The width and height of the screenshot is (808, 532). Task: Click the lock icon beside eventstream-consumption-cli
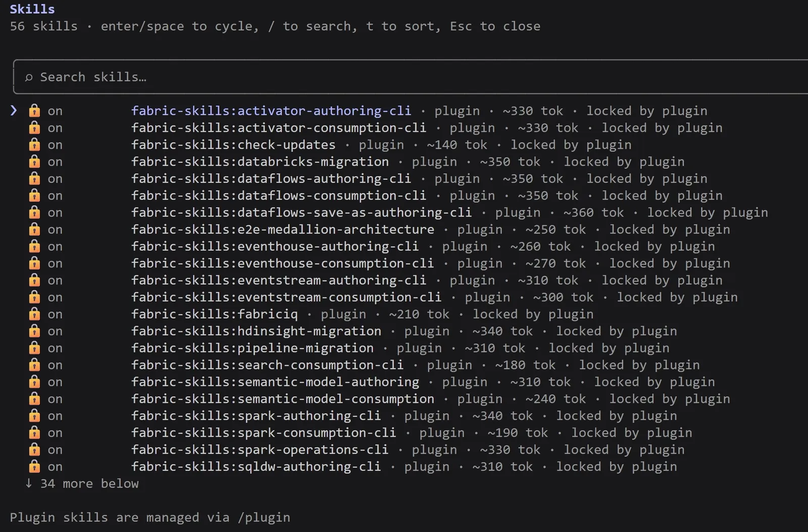tap(34, 297)
